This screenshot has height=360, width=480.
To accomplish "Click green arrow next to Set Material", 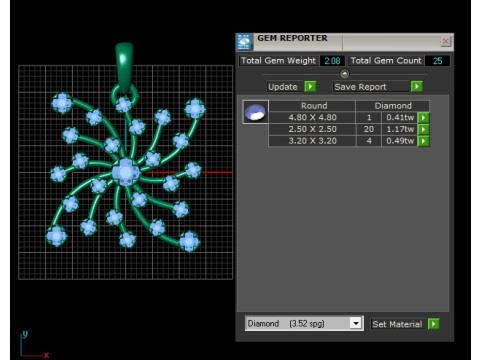I will click(x=433, y=324).
